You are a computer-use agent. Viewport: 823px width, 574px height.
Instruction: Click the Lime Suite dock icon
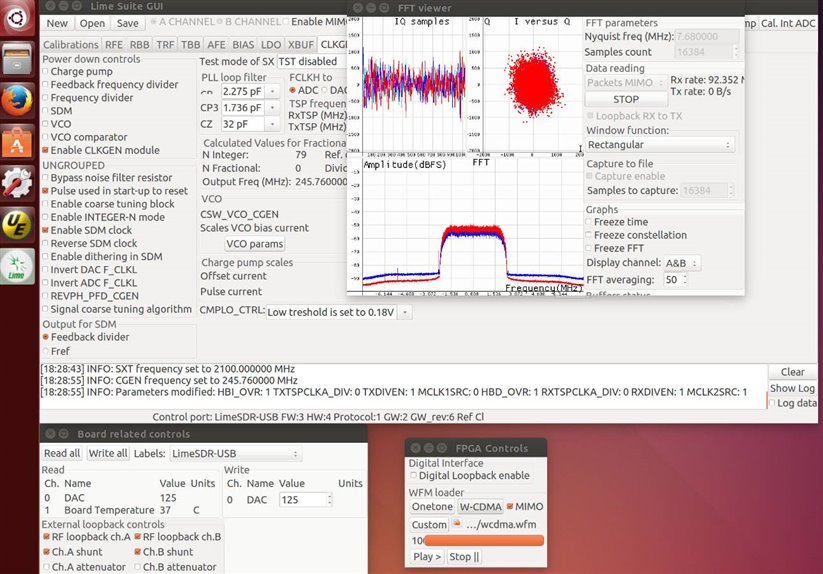tap(17, 266)
